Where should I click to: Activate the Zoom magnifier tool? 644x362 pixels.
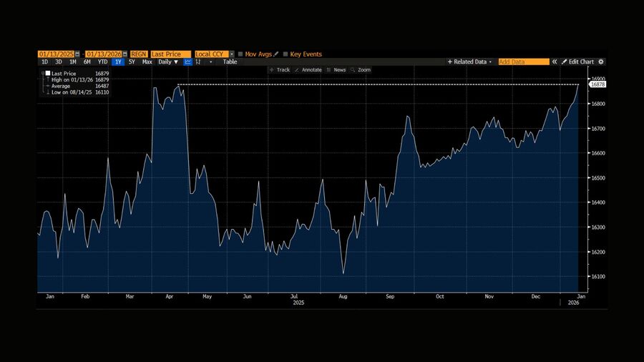[x=361, y=70]
